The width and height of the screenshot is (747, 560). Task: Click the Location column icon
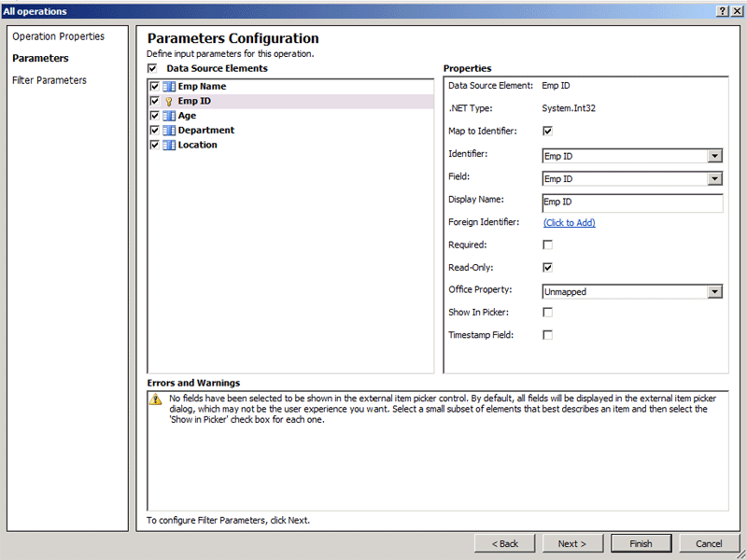click(x=169, y=146)
